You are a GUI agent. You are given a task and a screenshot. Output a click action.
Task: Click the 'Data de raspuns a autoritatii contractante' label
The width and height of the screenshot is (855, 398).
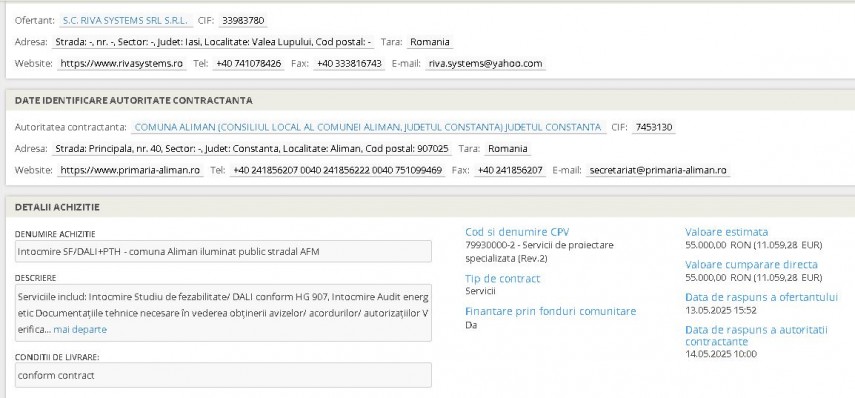point(756,335)
